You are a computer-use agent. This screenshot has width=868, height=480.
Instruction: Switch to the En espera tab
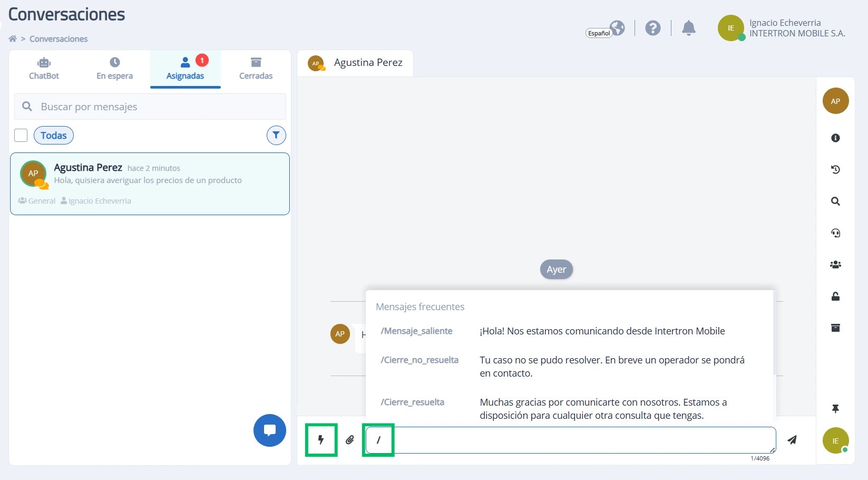(x=114, y=69)
